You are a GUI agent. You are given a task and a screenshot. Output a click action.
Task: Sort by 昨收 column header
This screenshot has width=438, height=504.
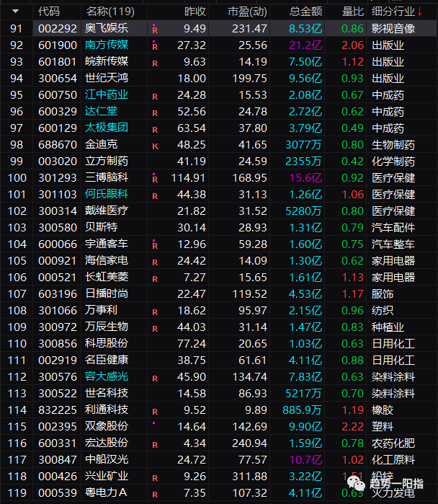[195, 12]
